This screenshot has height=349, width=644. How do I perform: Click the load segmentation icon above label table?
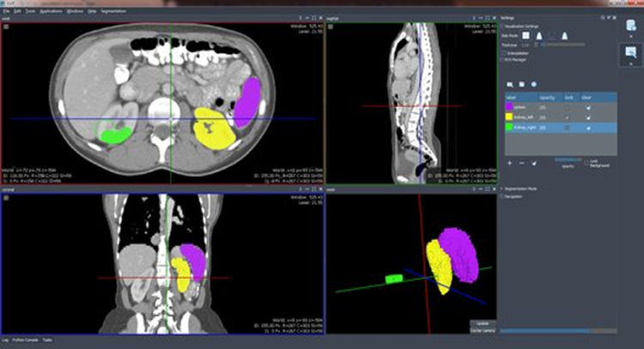point(510,83)
